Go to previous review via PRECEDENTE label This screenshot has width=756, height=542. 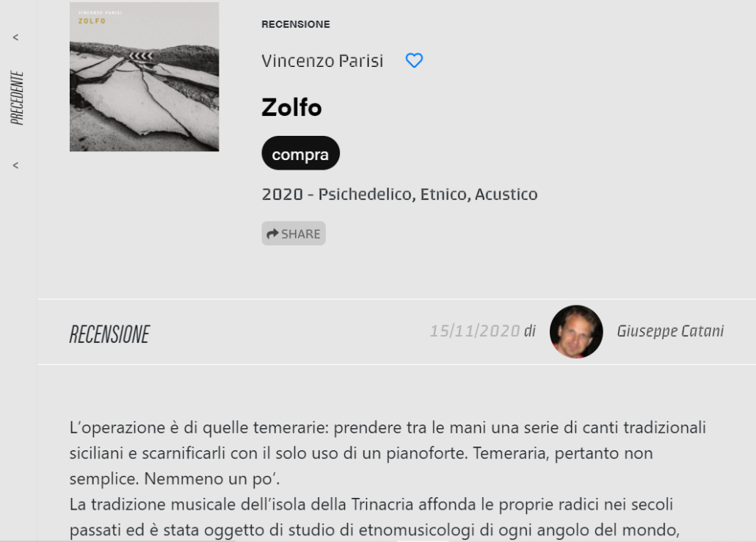17,98
